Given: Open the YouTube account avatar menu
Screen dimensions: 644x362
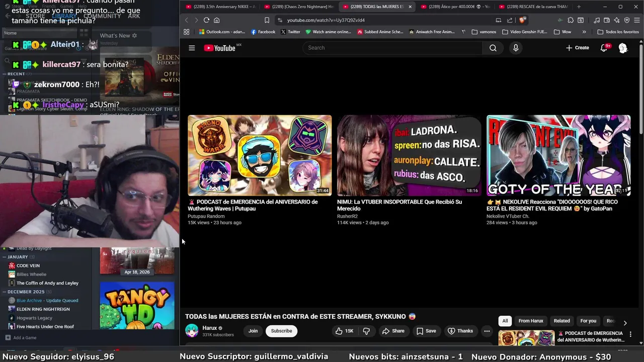Looking at the screenshot, I should [623, 48].
